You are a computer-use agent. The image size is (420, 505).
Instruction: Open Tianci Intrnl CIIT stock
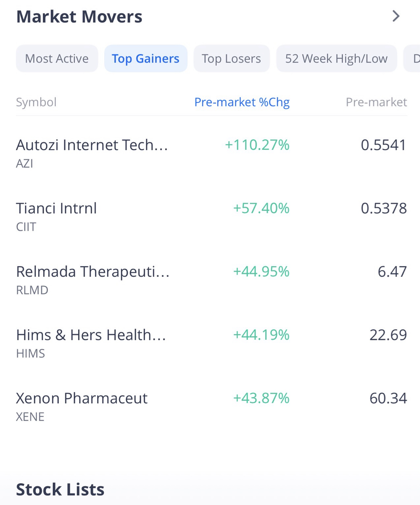pos(212,216)
